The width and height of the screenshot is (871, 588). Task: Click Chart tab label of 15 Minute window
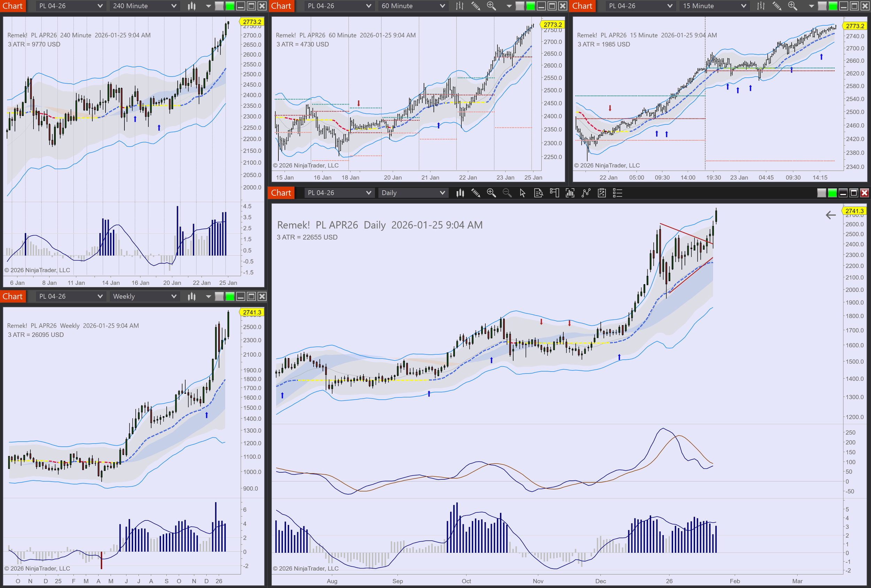[582, 6]
